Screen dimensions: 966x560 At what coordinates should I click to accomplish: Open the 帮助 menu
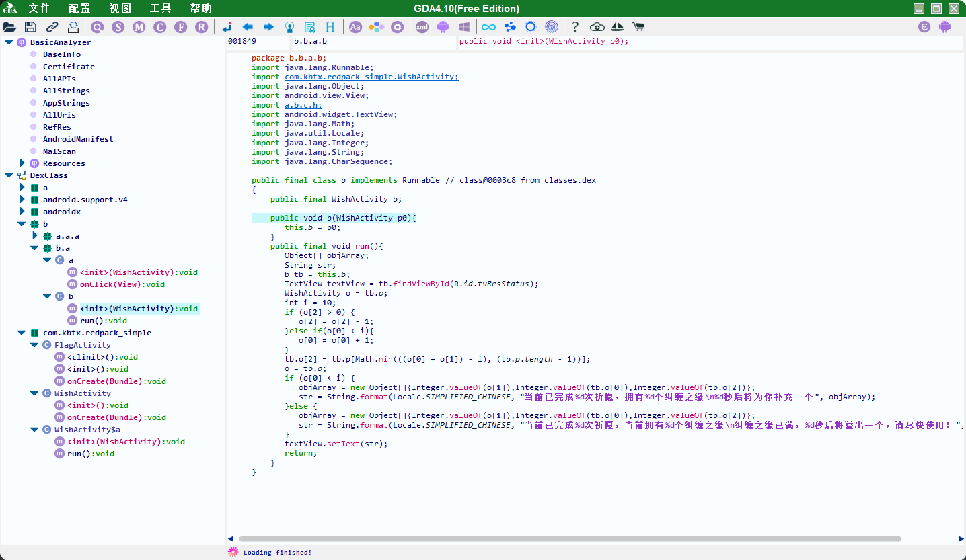[200, 9]
